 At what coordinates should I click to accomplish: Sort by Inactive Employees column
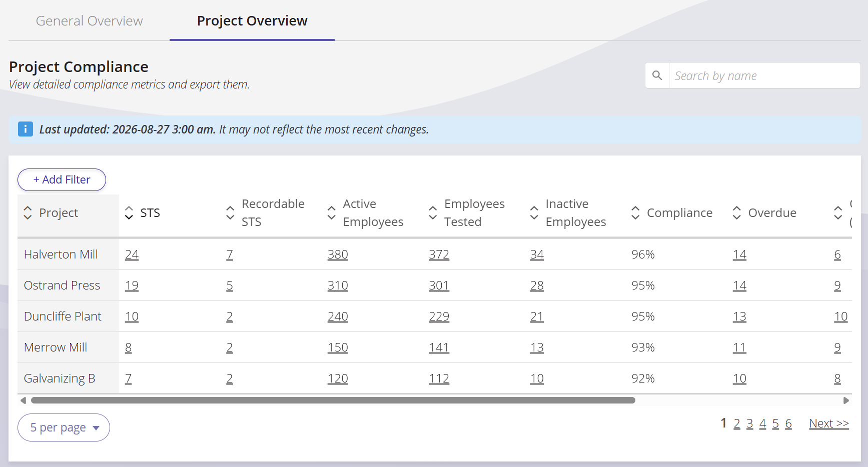[534, 212]
